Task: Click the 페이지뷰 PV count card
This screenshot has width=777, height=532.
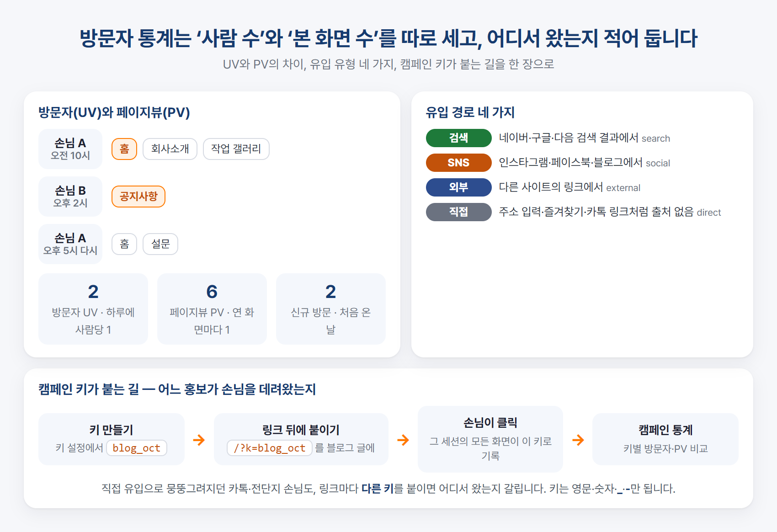Action: tap(212, 309)
